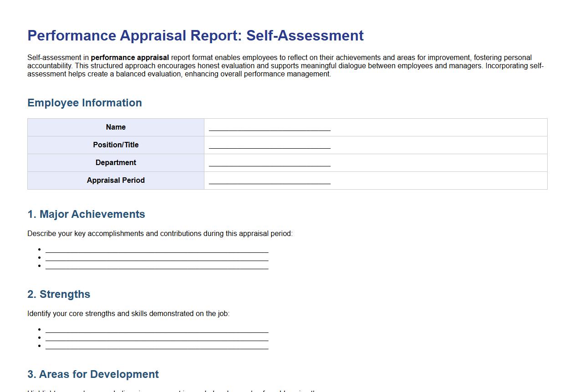575x392 pixels.
Task: Click the Position/Title input line
Action: (x=269, y=146)
